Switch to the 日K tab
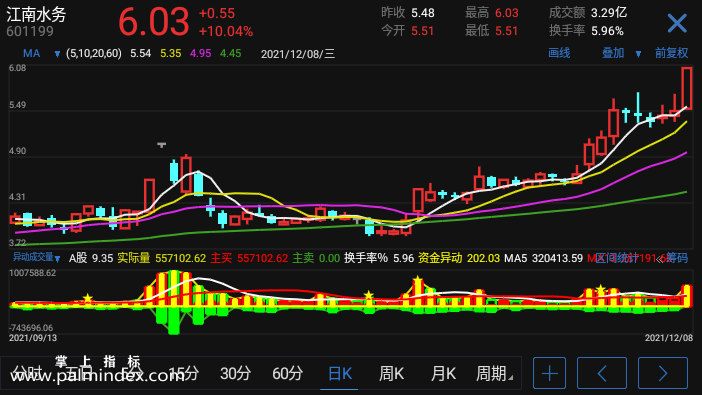Image resolution: width=702 pixels, height=395 pixels. (340, 373)
